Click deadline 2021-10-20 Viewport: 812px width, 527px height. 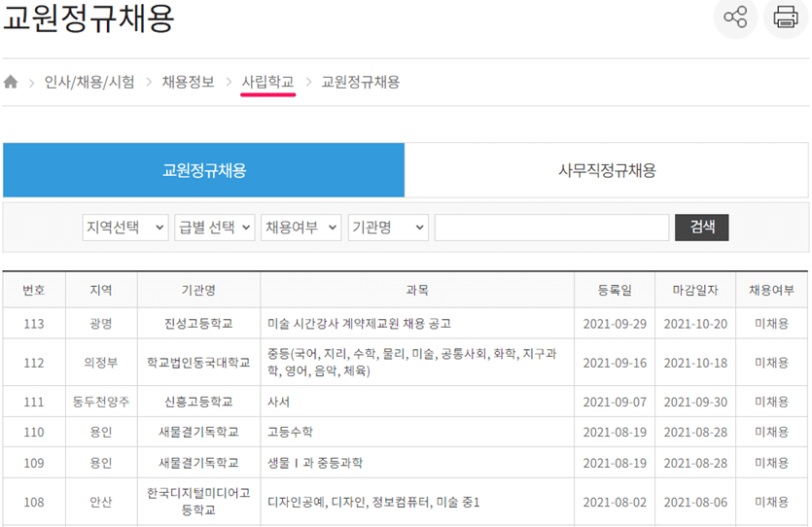695,324
